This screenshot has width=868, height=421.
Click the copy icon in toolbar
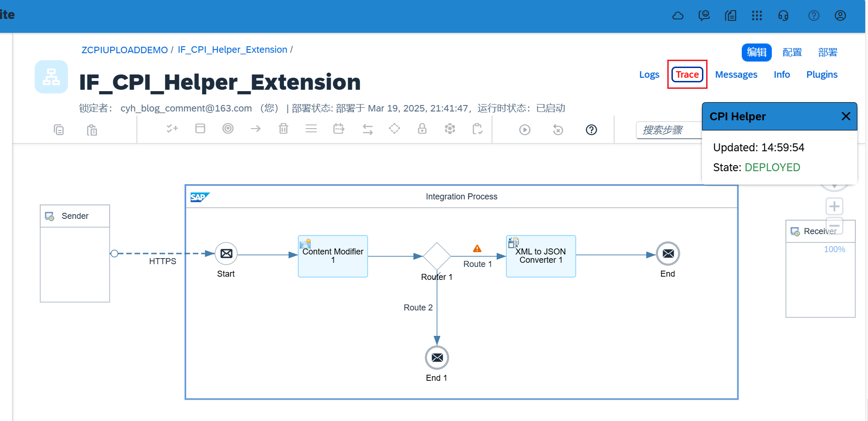59,130
